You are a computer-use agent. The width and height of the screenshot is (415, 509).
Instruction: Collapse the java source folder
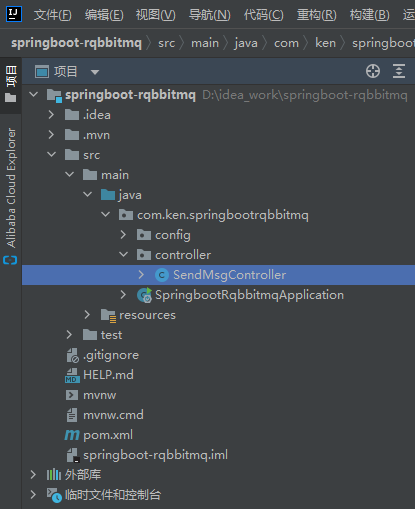(87, 194)
